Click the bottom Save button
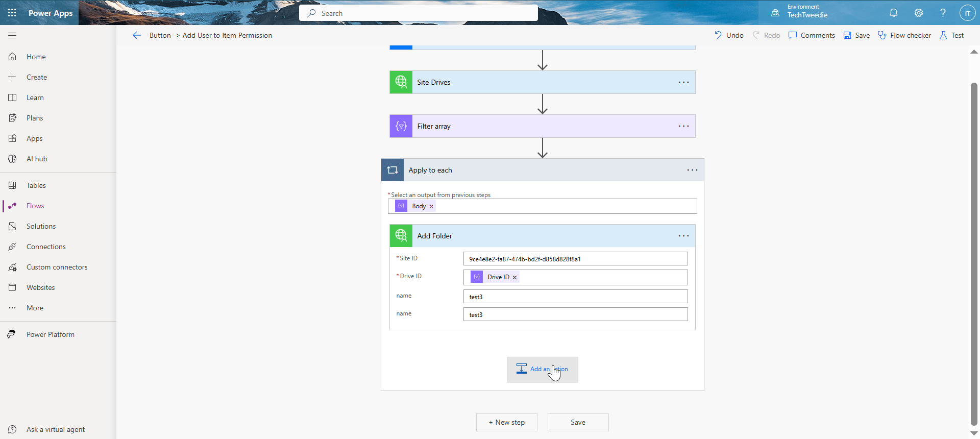The image size is (980, 439). pos(578,422)
